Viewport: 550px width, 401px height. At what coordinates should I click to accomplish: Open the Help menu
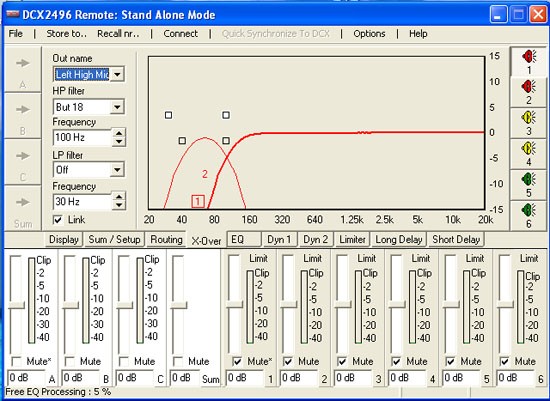click(x=418, y=34)
